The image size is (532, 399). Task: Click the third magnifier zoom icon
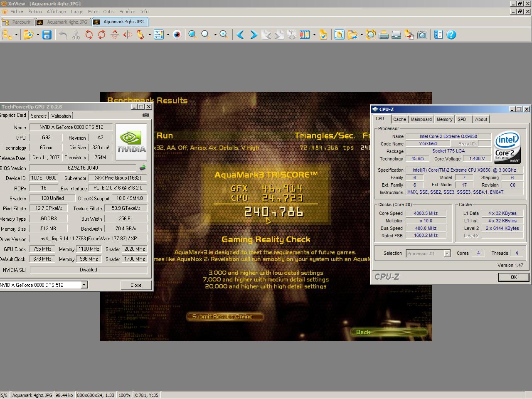(x=224, y=35)
